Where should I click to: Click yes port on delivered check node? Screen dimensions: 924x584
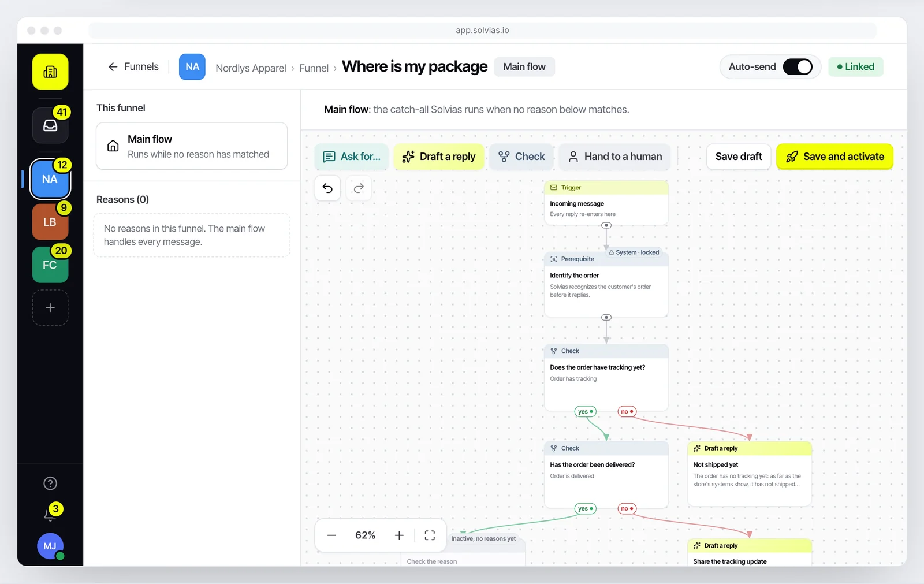[586, 509]
